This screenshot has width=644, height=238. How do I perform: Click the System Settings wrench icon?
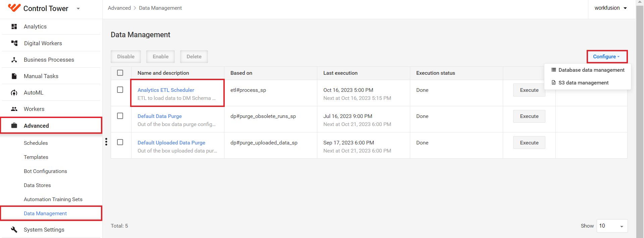click(x=14, y=230)
